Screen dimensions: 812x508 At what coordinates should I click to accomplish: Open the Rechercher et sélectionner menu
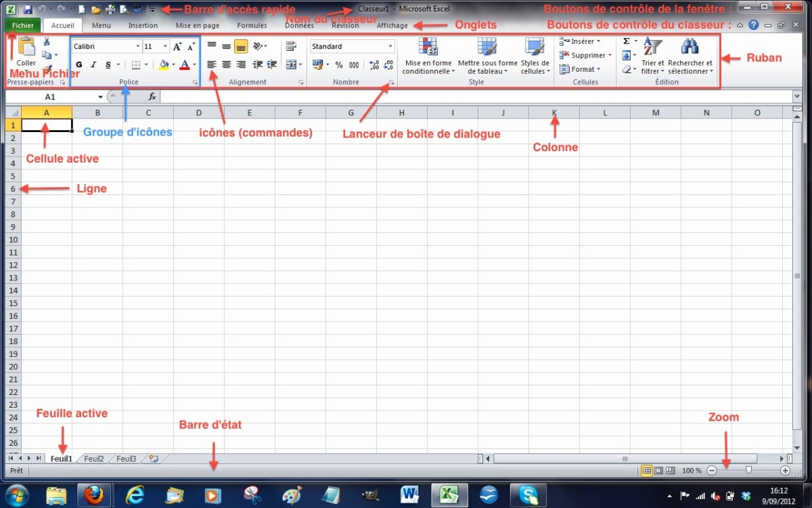(x=690, y=56)
